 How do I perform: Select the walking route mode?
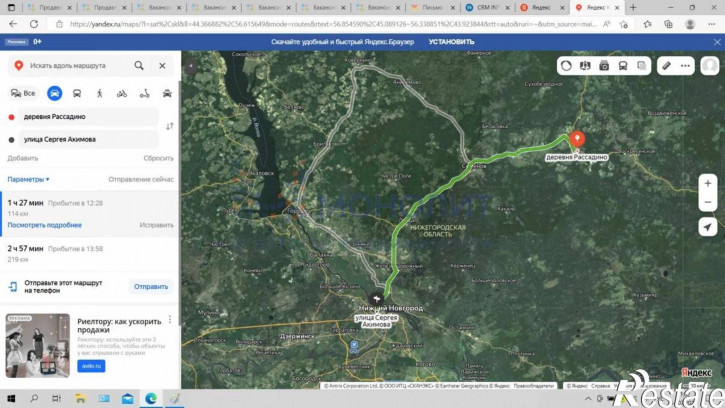[99, 93]
